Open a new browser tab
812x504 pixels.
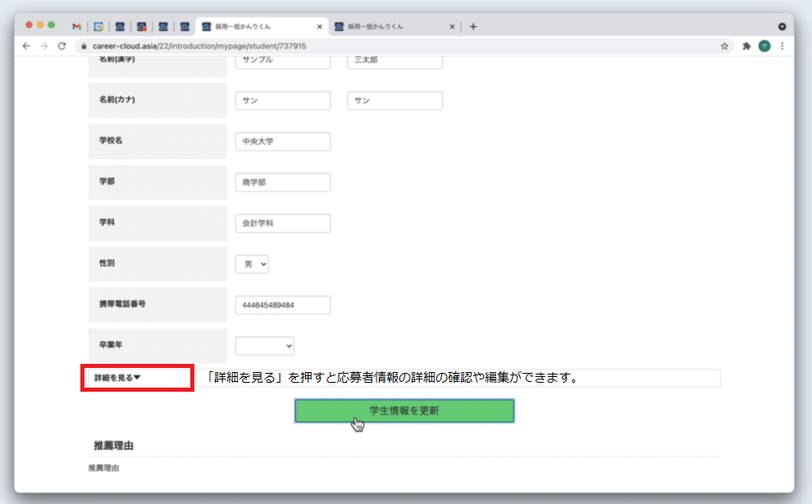pos(473,26)
